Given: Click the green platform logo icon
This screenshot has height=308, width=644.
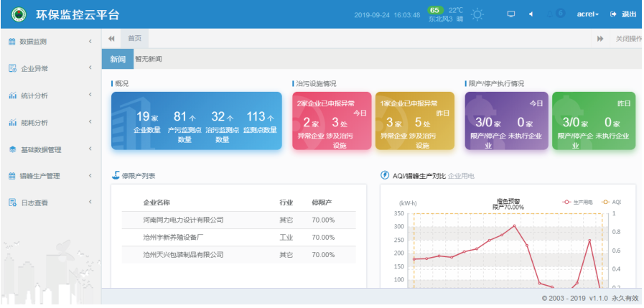Looking at the screenshot, I should click(19, 14).
